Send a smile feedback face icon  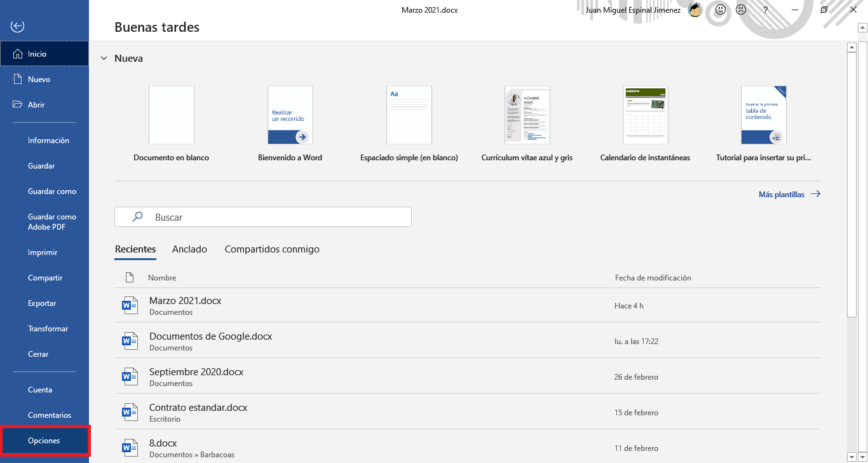[x=721, y=10]
